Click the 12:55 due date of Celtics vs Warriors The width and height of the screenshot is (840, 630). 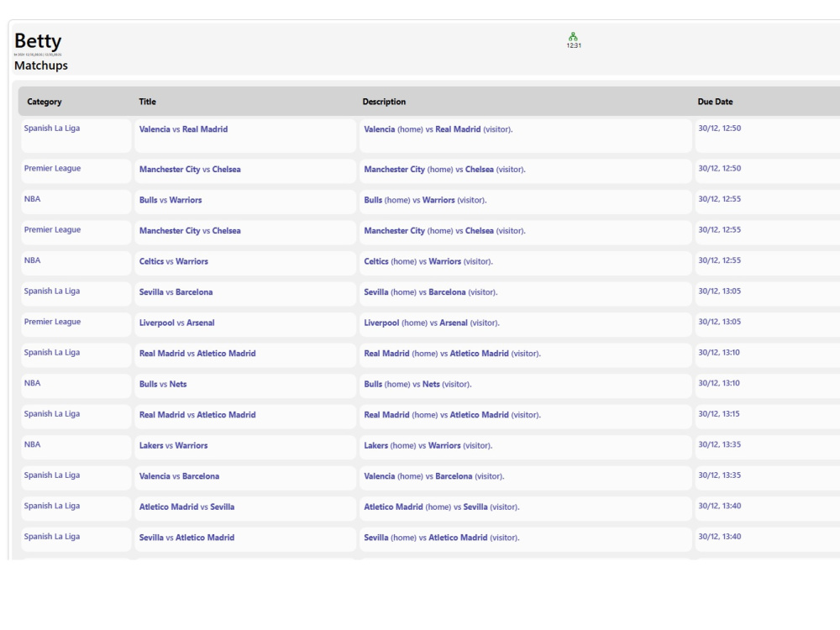pos(720,260)
